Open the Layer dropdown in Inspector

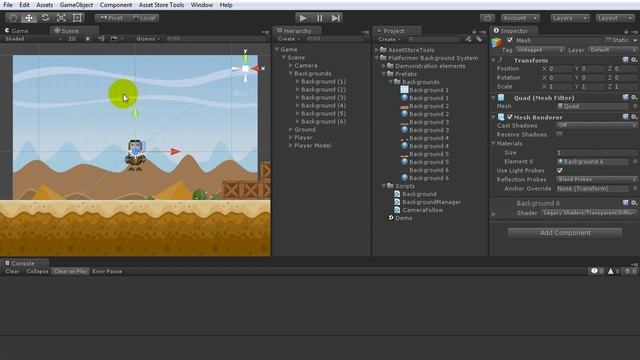pyautogui.click(x=613, y=50)
